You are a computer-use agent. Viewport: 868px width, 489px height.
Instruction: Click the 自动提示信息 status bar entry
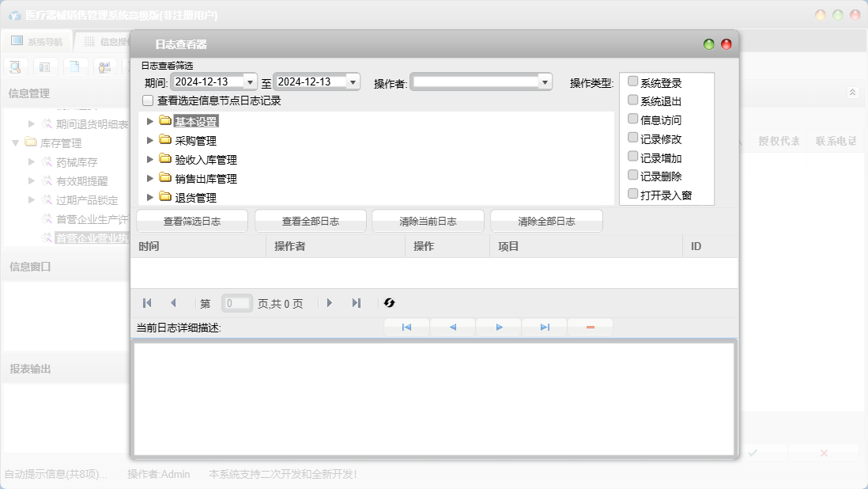tap(56, 474)
